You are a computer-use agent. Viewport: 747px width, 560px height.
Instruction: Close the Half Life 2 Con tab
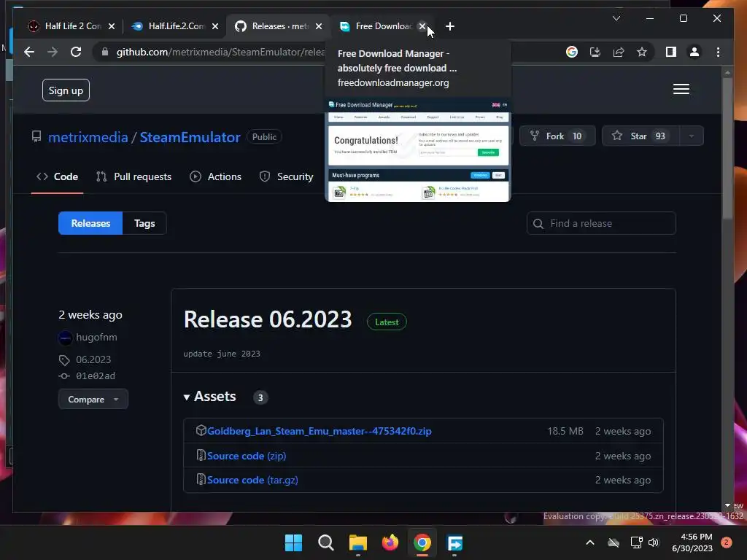click(x=112, y=26)
